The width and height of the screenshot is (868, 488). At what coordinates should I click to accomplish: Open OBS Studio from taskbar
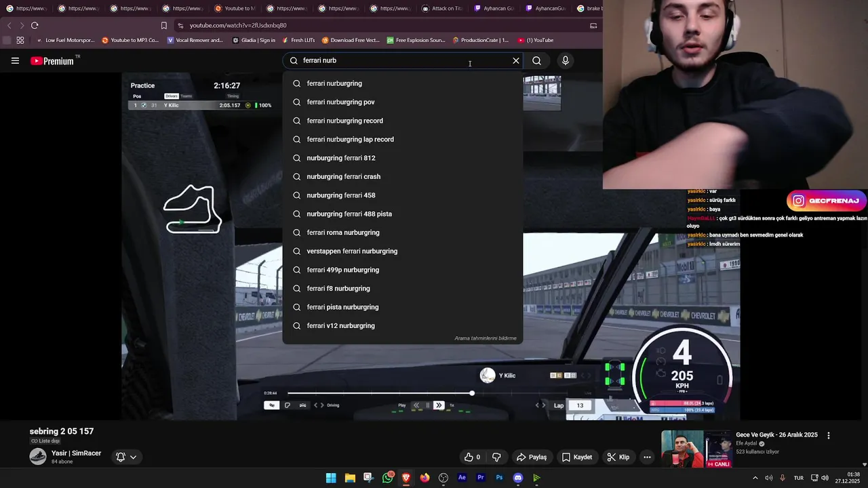coord(443,478)
